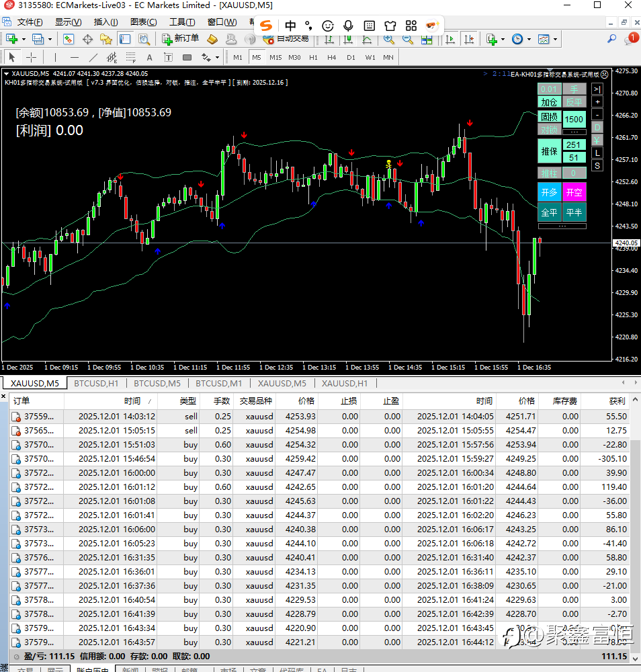Expand the profiles dropdown arrow
The height and width of the screenshot is (672, 641).
pos(50,39)
